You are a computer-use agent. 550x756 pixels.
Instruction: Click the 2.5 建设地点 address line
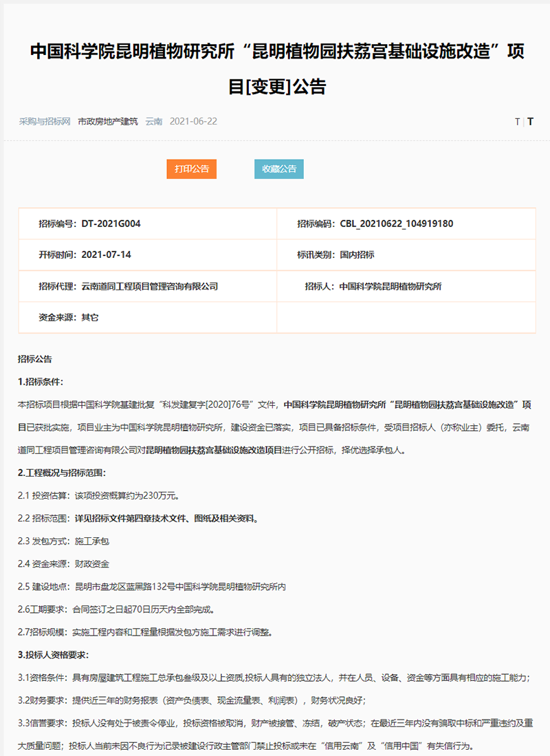pyautogui.click(x=151, y=586)
